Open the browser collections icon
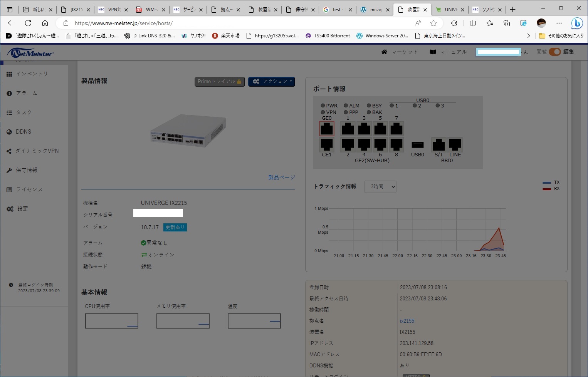 click(x=507, y=23)
